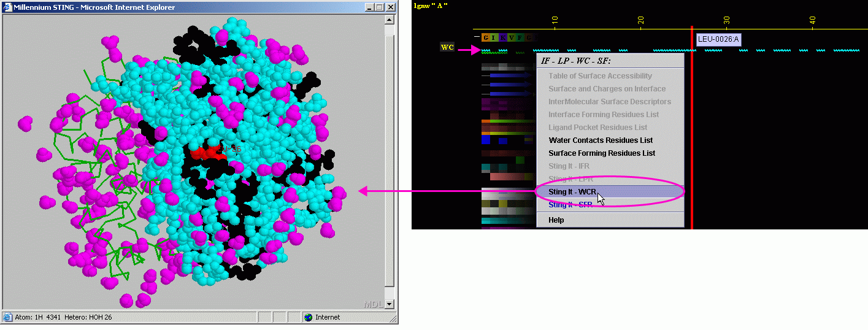
Task: Open Help from the context menu
Action: [x=610, y=220]
